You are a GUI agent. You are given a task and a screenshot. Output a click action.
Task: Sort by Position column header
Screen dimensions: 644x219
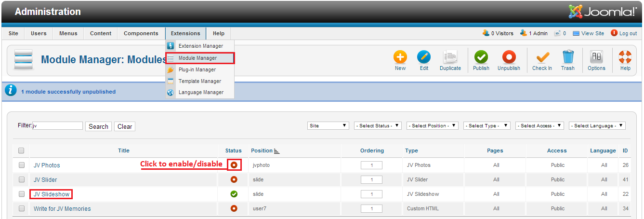point(262,151)
